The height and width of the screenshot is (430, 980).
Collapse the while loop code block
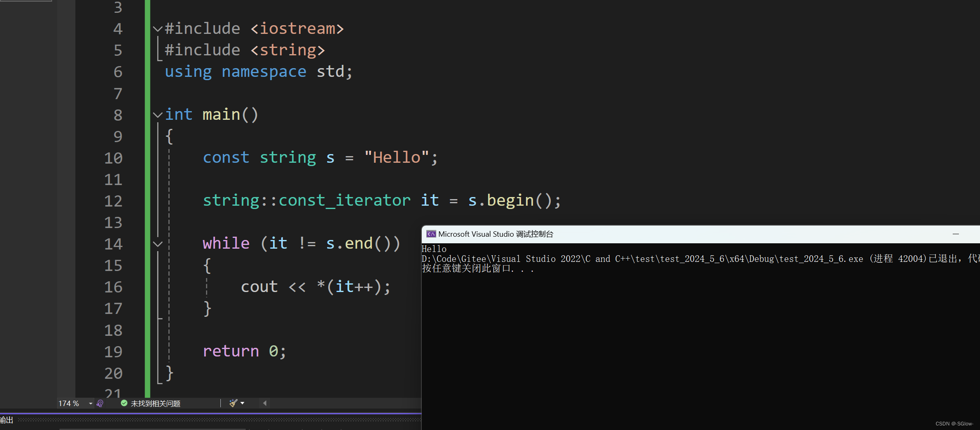158,243
